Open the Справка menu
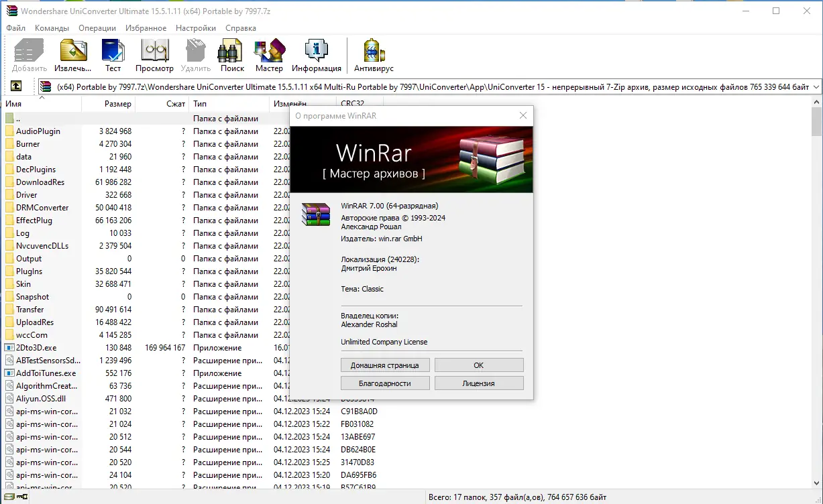Screen dimensions: 823x504 tap(241, 28)
